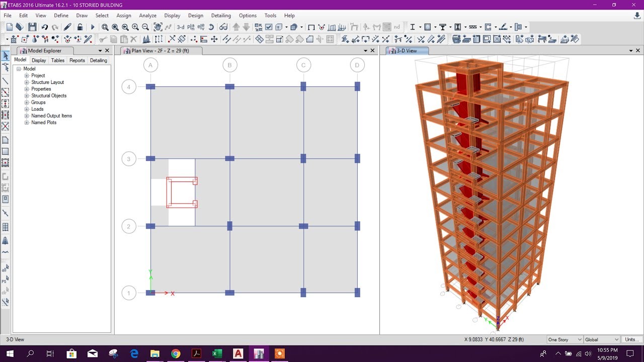Image resolution: width=644 pixels, height=362 pixels.
Task: Click the Run Analysis arrow icon
Action: click(93, 27)
